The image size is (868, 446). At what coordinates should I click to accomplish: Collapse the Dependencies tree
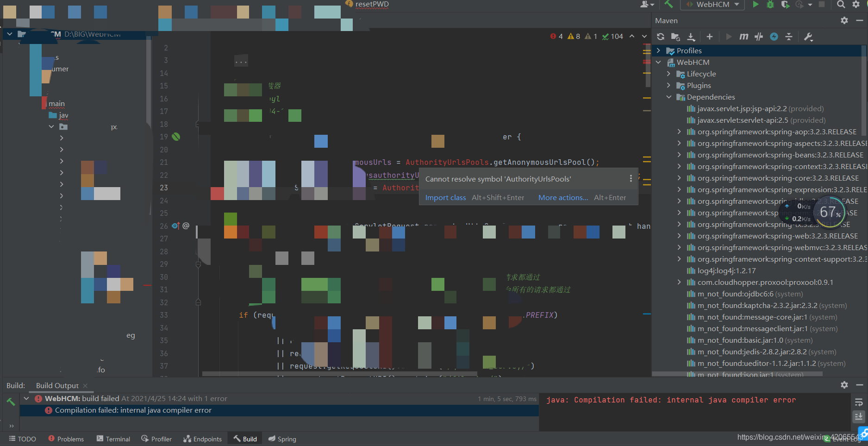coord(668,97)
